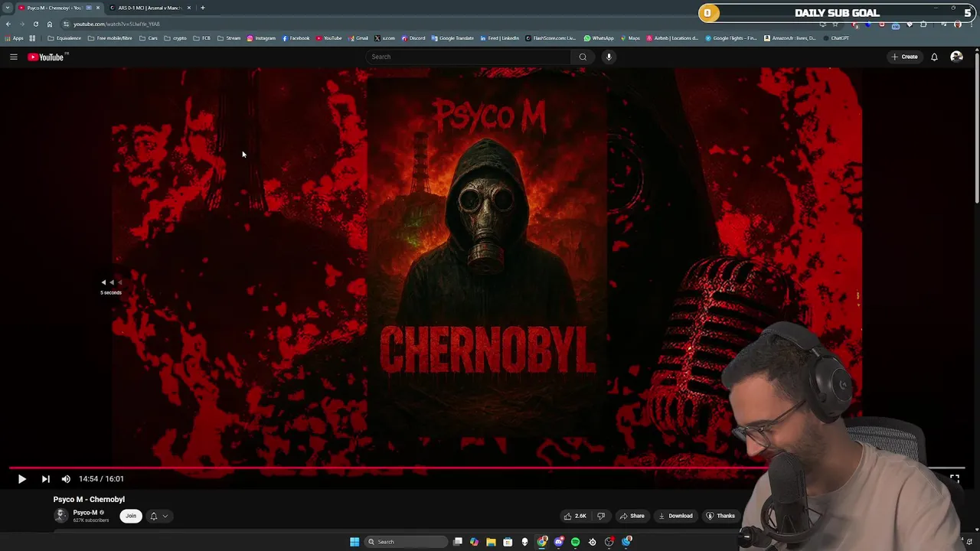
Task: Open Microsoft Store from the taskbar
Action: tap(508, 542)
